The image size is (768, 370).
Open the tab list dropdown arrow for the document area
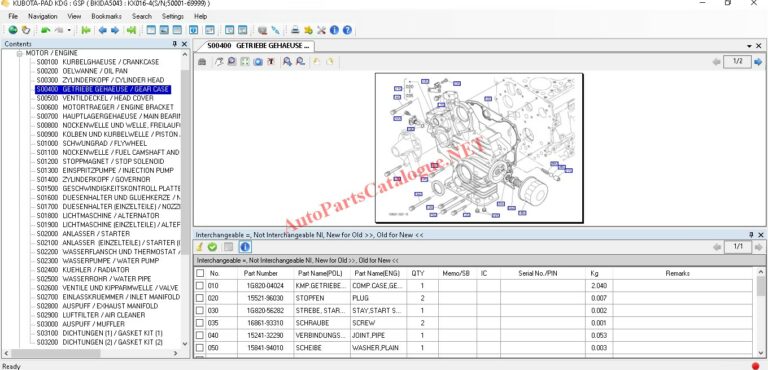point(749,46)
